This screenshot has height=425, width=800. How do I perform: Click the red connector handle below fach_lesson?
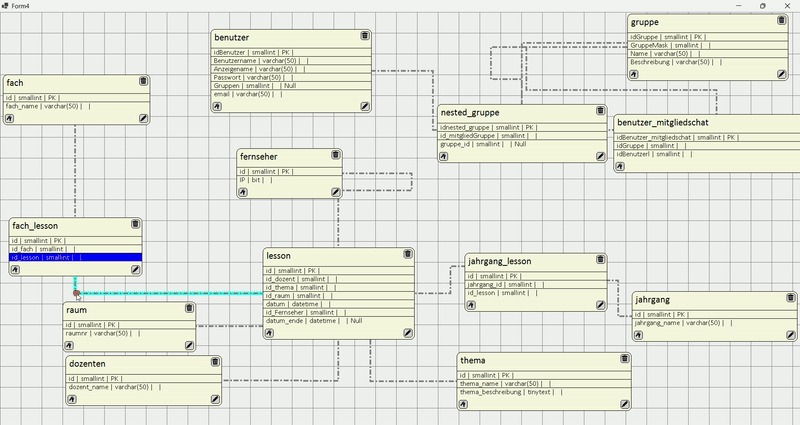[76, 294]
